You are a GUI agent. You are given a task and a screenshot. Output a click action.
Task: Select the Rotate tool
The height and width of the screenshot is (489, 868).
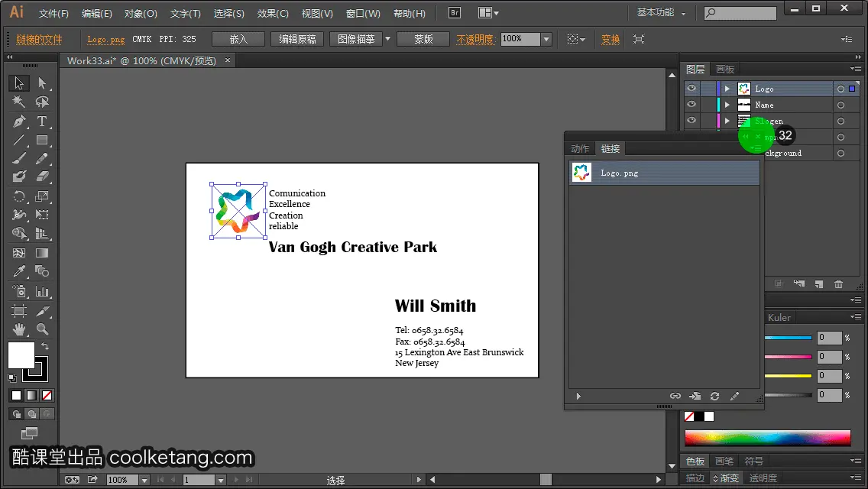pyautogui.click(x=19, y=196)
